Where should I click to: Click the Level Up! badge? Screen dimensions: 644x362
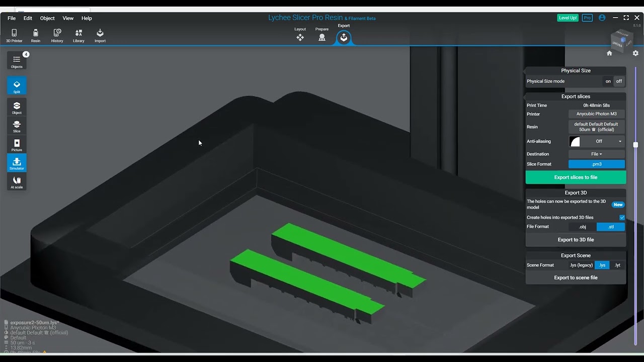pyautogui.click(x=568, y=18)
